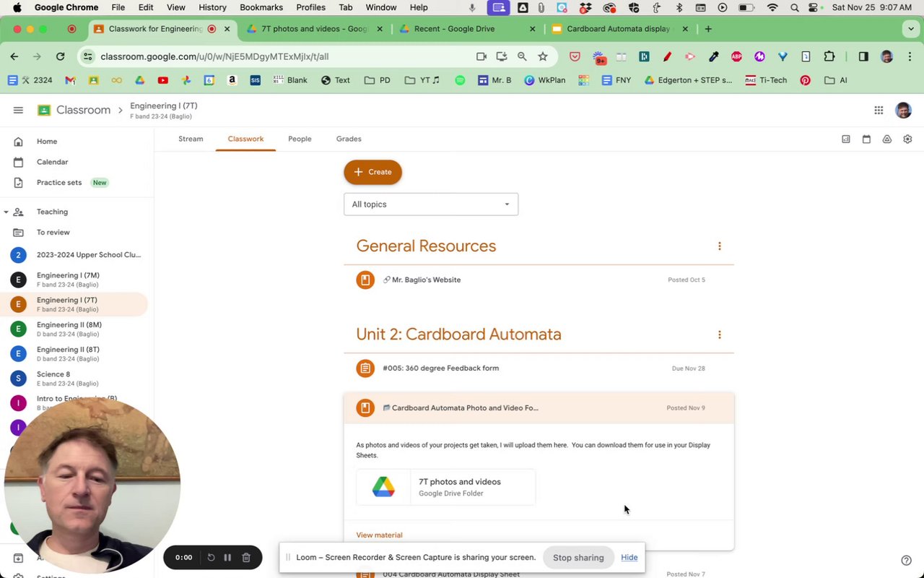Viewport: 924px width, 578px height.
Task: Switch to Cardboard Automata display browser tab
Action: 618,29
